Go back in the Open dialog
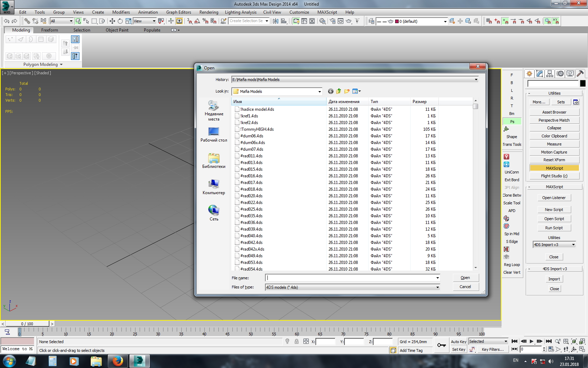 (x=330, y=91)
